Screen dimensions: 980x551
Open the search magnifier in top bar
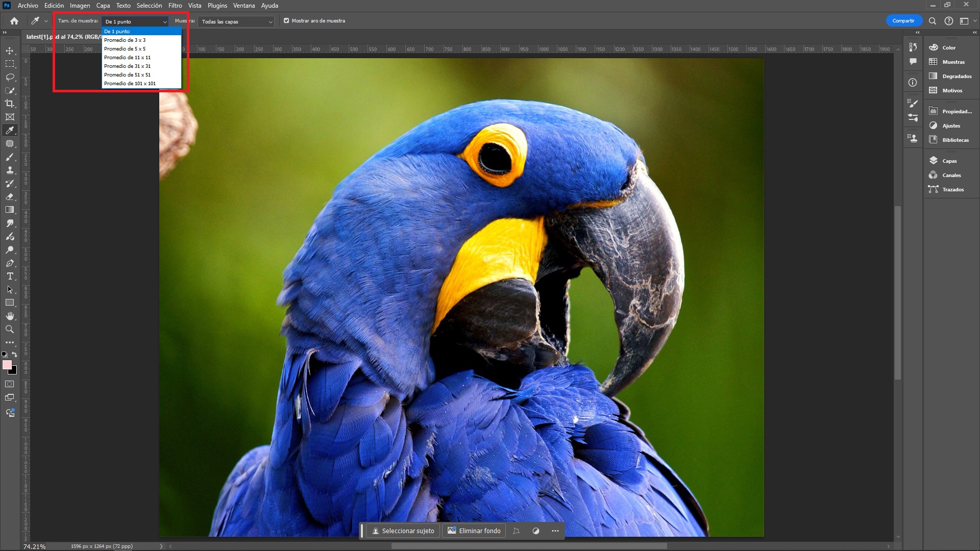(933, 21)
